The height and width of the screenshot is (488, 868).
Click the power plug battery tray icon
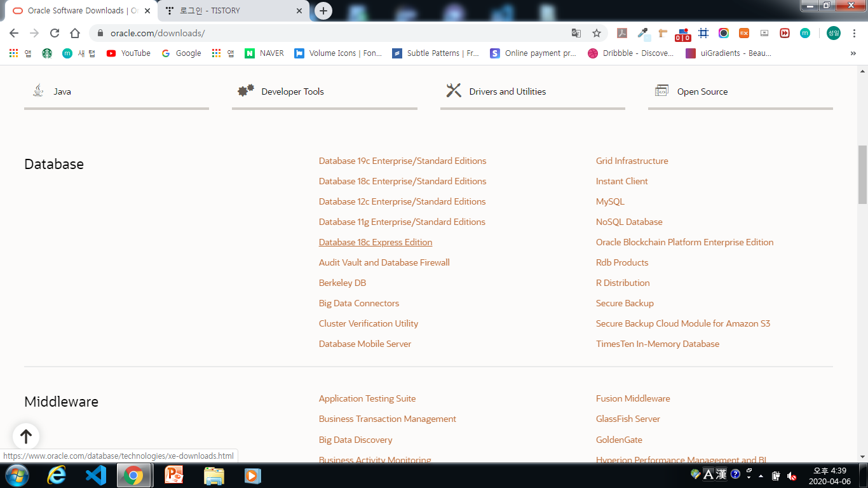click(776, 475)
